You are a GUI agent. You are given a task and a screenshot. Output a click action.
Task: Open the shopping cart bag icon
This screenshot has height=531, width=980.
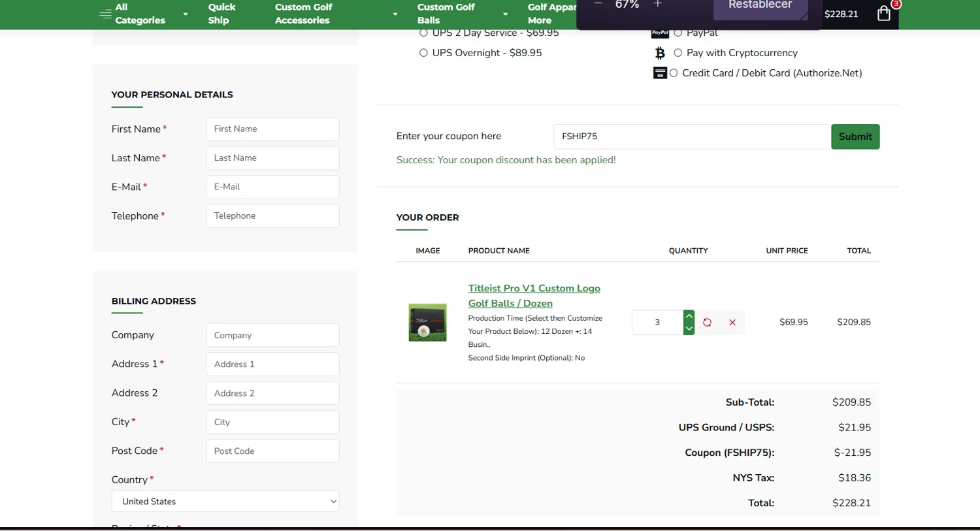pos(883,14)
